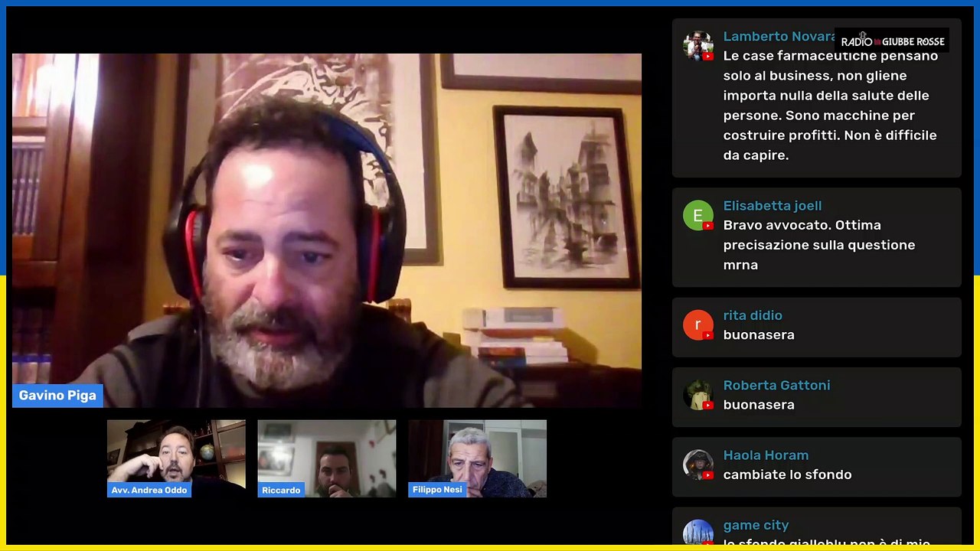Click the Gavino Piga name label
980x551 pixels.
pos(57,396)
